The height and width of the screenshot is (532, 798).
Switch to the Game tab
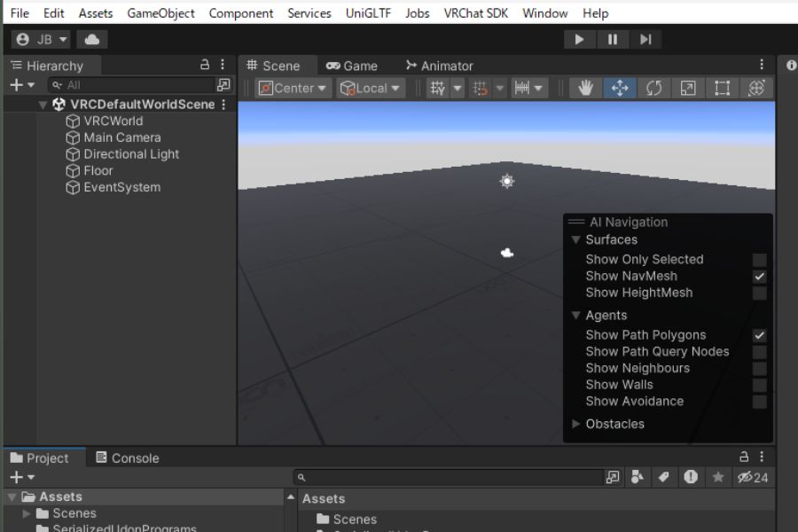click(352, 66)
